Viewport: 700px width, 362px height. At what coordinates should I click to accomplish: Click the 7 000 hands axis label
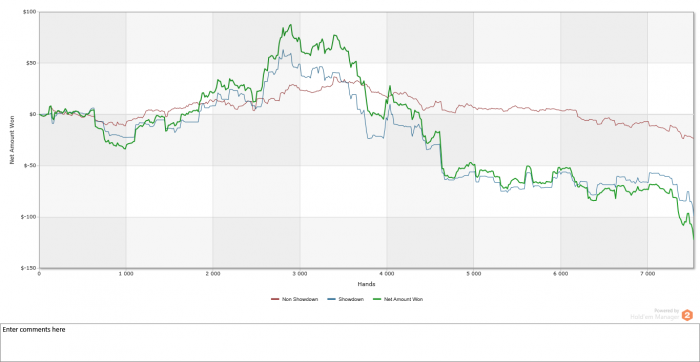(647, 273)
